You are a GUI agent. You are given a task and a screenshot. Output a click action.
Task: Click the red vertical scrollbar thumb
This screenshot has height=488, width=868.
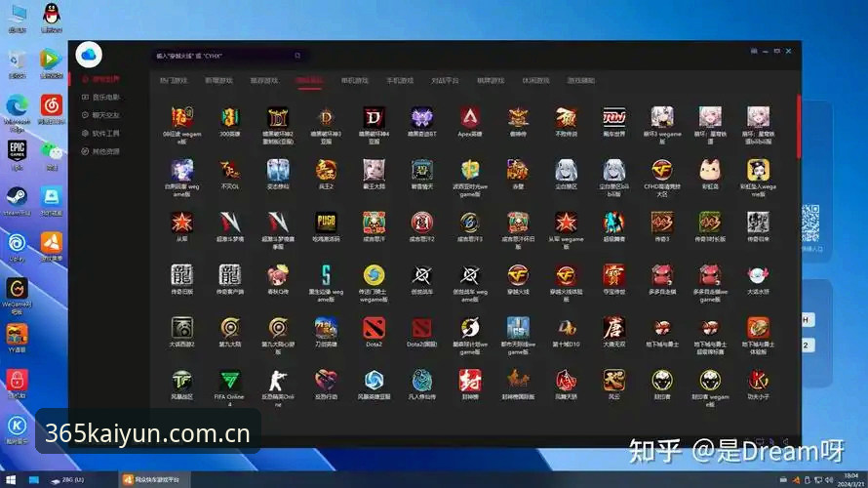(x=799, y=126)
